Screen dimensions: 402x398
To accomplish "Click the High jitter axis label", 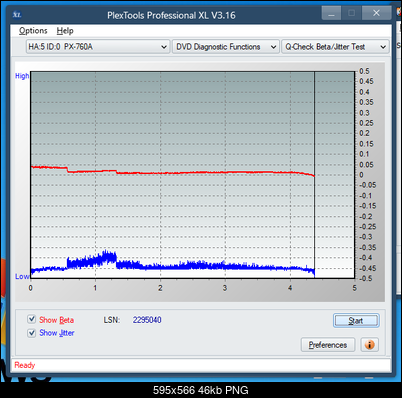I will [22, 76].
